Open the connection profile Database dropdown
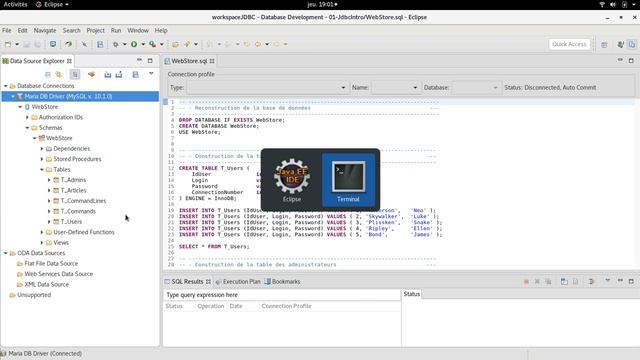This screenshot has height=360, width=640. (476, 87)
